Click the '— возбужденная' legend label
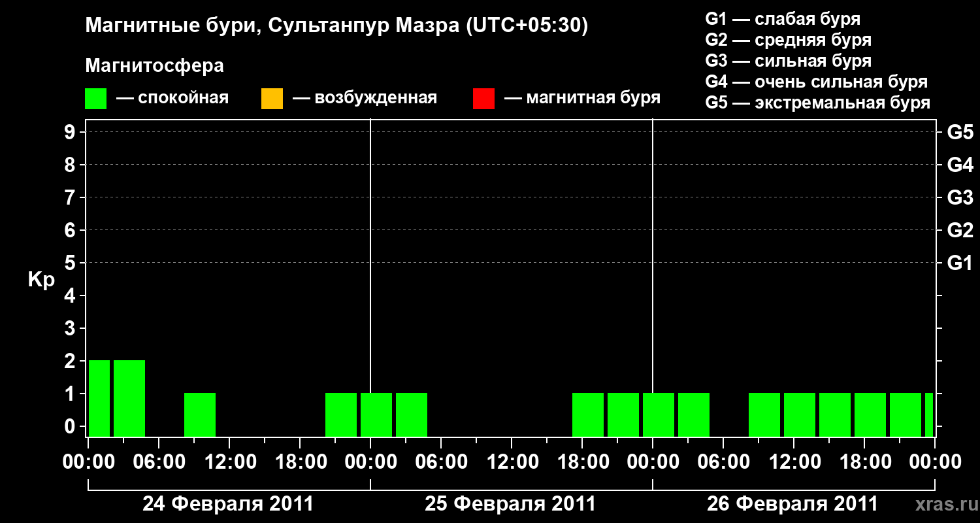This screenshot has height=523, width=980. [365, 98]
